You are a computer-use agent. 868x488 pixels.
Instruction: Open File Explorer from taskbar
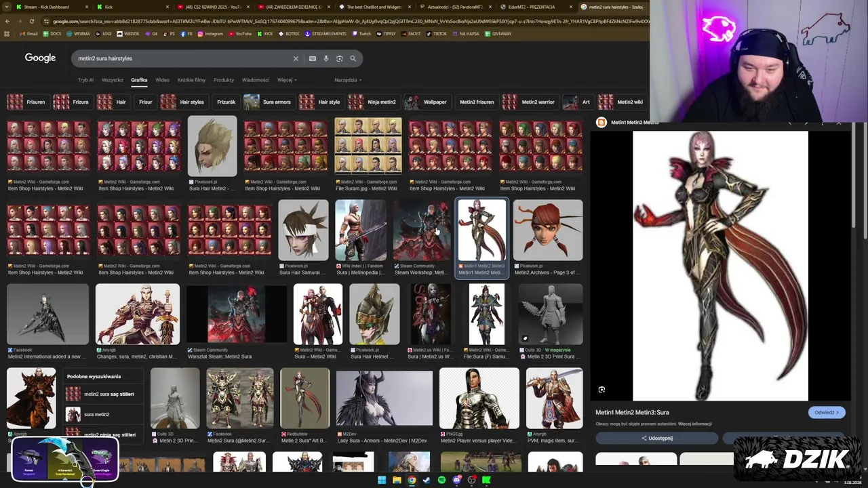397,480
